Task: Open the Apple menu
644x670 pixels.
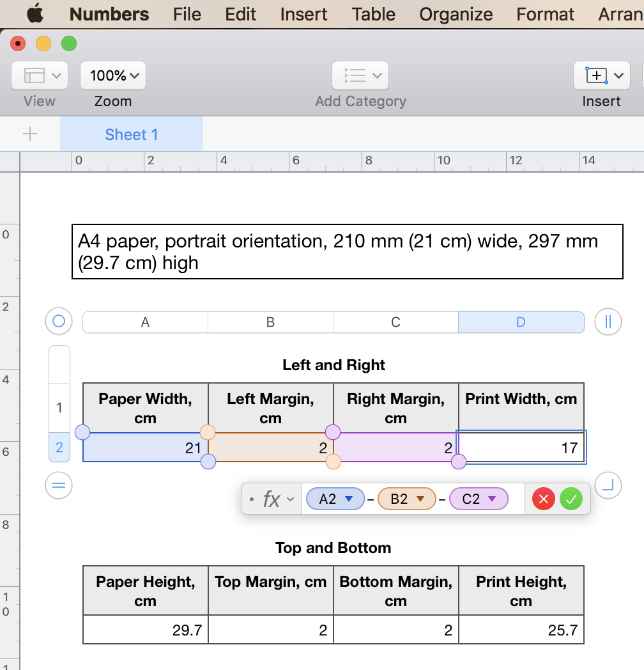Action: 35,13
